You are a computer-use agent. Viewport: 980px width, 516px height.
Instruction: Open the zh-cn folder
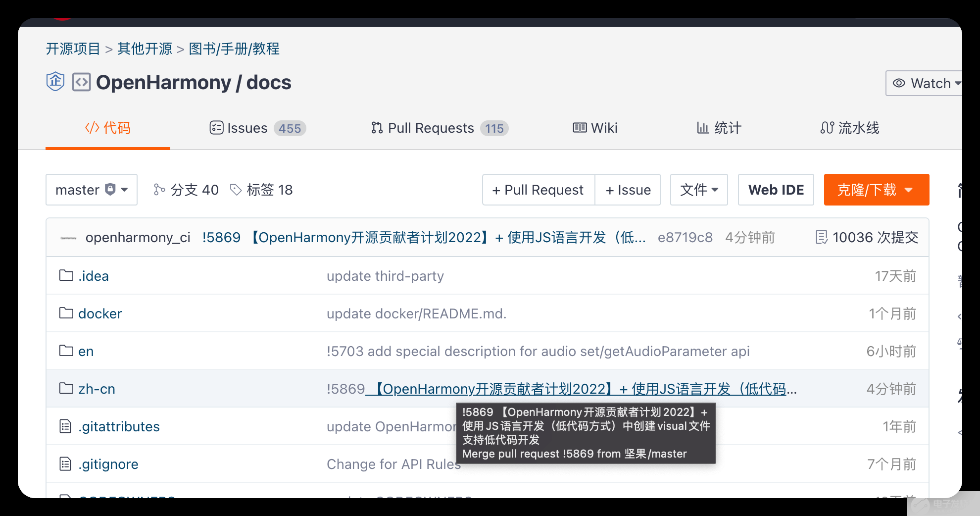(97, 389)
